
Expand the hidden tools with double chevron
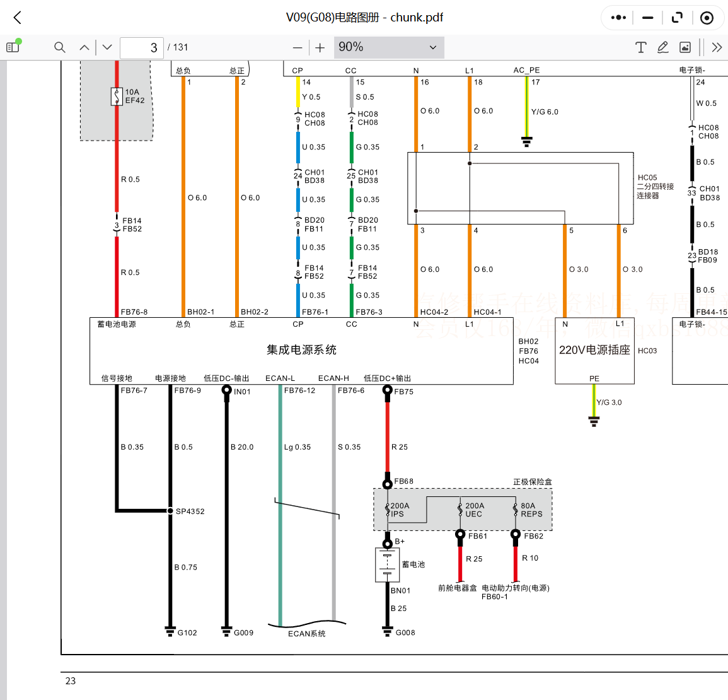pyautogui.click(x=717, y=47)
